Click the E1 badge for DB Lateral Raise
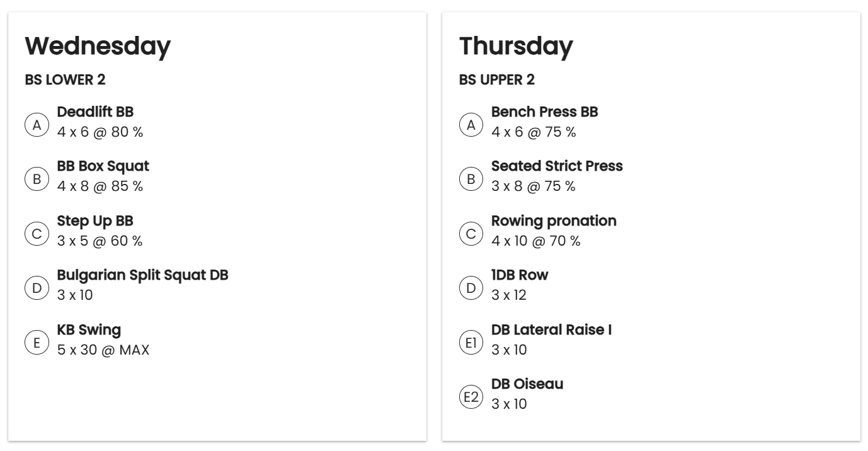The image size is (868, 451). tap(471, 343)
